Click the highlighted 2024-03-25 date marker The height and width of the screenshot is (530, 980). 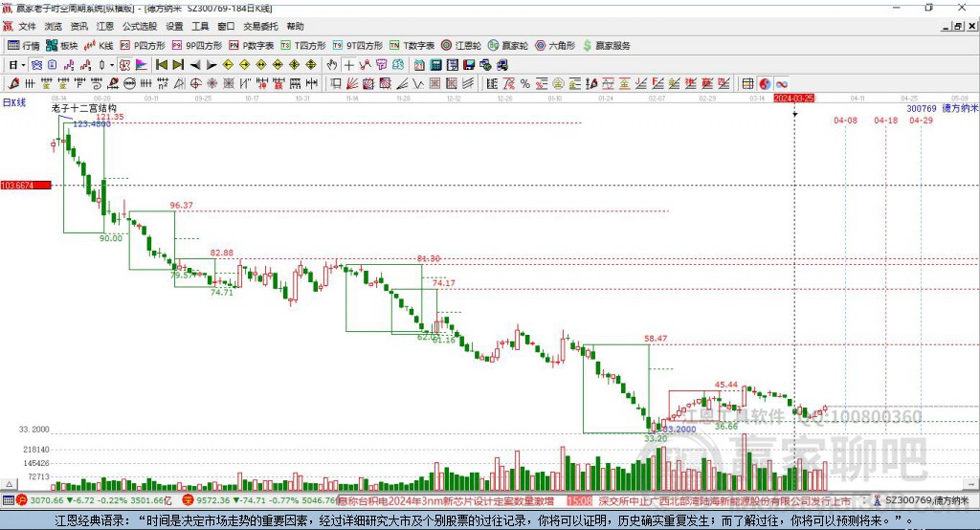pyautogui.click(x=793, y=99)
